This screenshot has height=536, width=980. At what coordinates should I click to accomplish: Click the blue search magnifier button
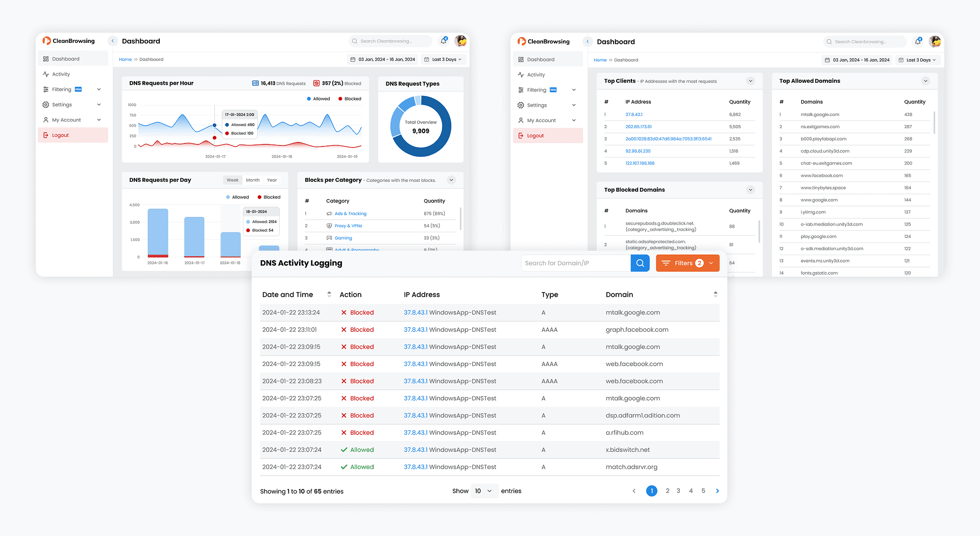point(640,263)
